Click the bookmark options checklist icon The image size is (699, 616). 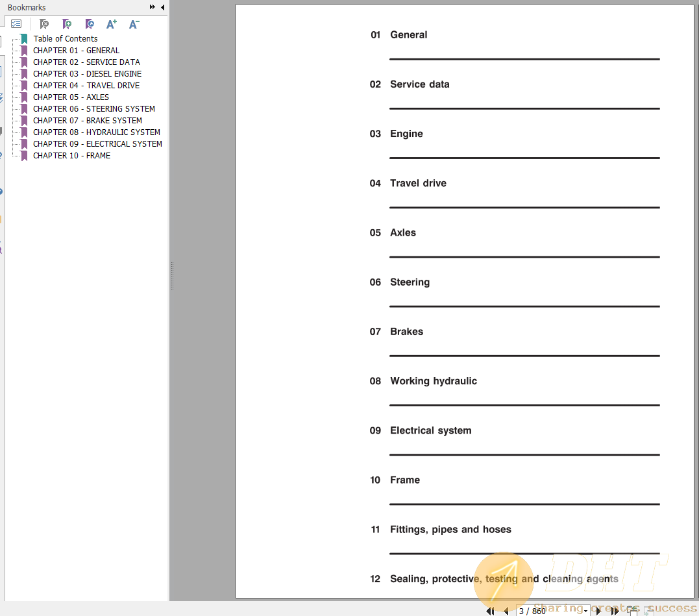16,23
